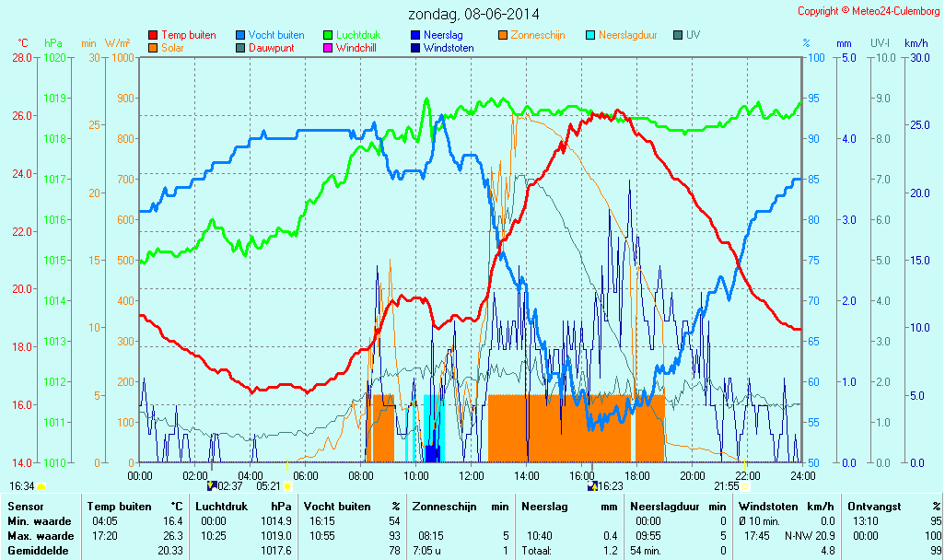Select the Luchtdruk green legend square
The image size is (945, 560).
click(328, 35)
